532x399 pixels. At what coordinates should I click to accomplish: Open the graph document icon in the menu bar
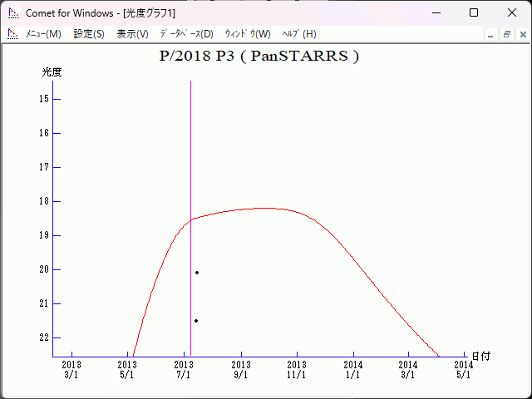pyautogui.click(x=12, y=34)
